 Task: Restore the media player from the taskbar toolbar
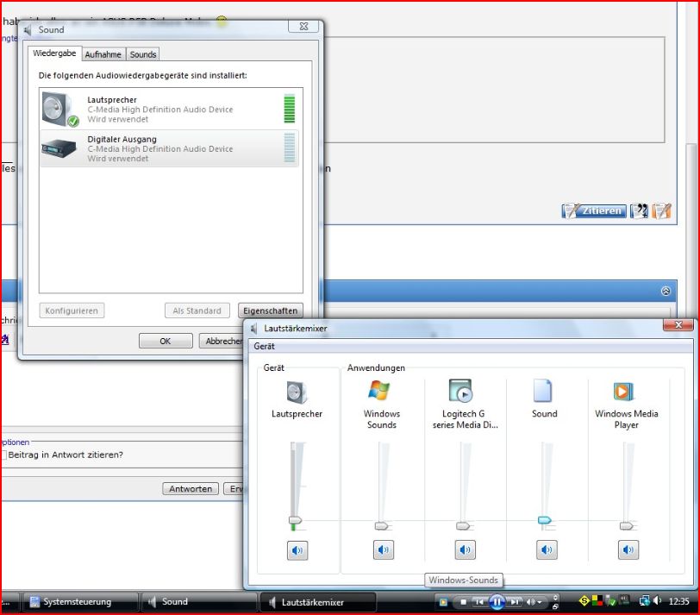[x=555, y=606]
